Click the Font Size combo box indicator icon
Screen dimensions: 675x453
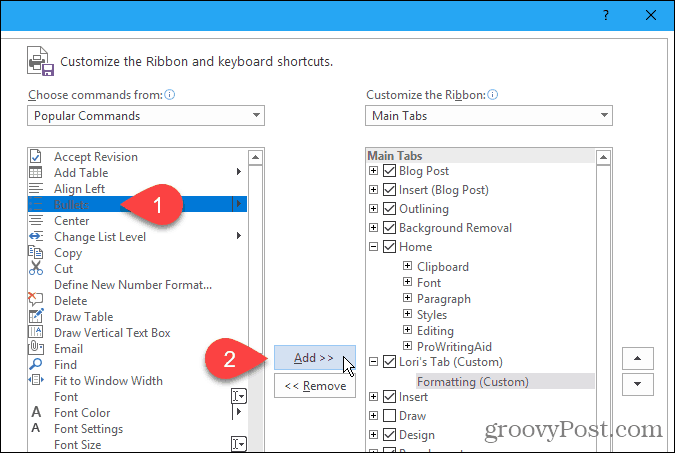[239, 444]
